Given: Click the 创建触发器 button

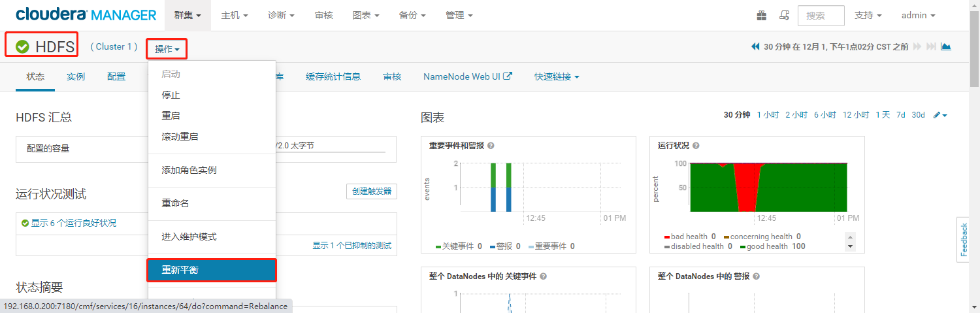Looking at the screenshot, I should (x=372, y=191).
